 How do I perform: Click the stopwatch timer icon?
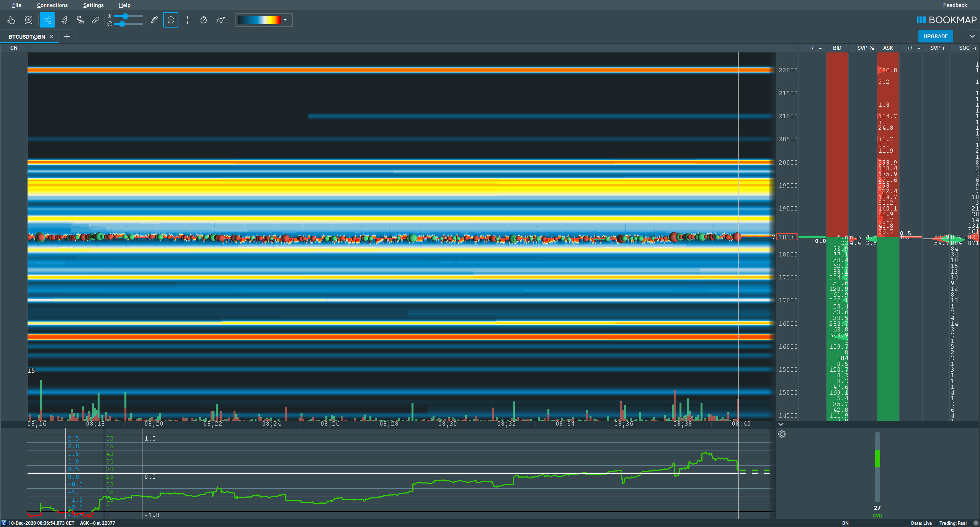click(x=204, y=20)
